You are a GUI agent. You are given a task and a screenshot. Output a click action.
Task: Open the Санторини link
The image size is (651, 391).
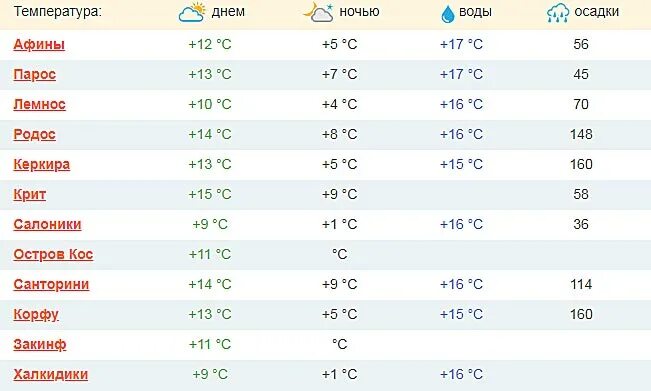pyautogui.click(x=51, y=284)
